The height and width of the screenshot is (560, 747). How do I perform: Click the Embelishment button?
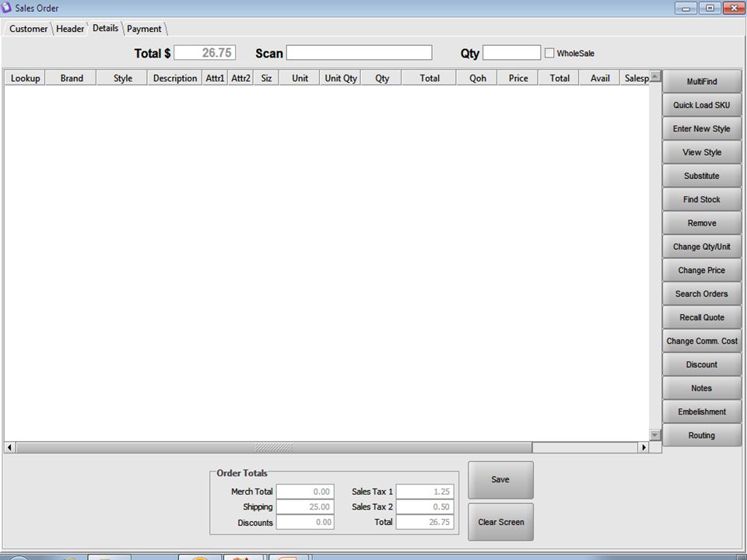[702, 411]
